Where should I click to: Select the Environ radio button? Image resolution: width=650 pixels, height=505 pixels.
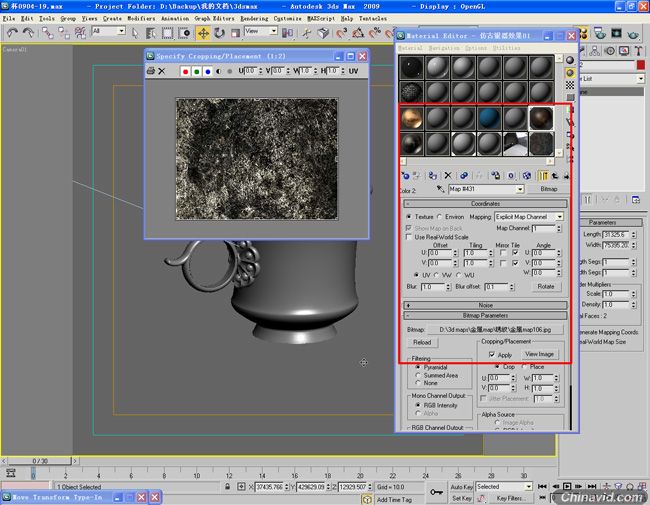[x=439, y=217]
